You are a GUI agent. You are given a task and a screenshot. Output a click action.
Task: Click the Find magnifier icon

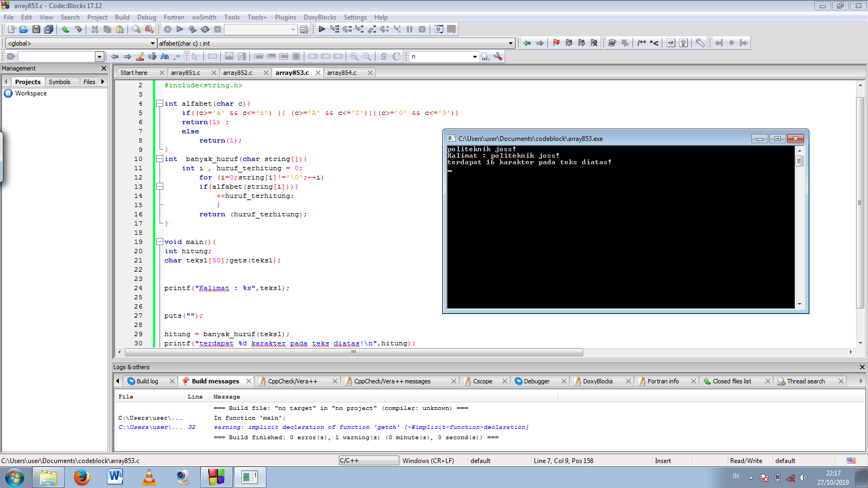137,29
